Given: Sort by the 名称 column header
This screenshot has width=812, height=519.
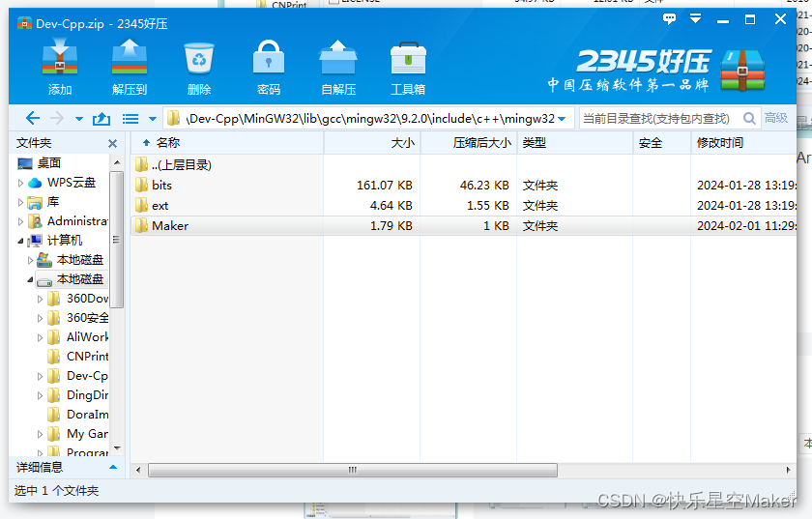Looking at the screenshot, I should [x=227, y=143].
